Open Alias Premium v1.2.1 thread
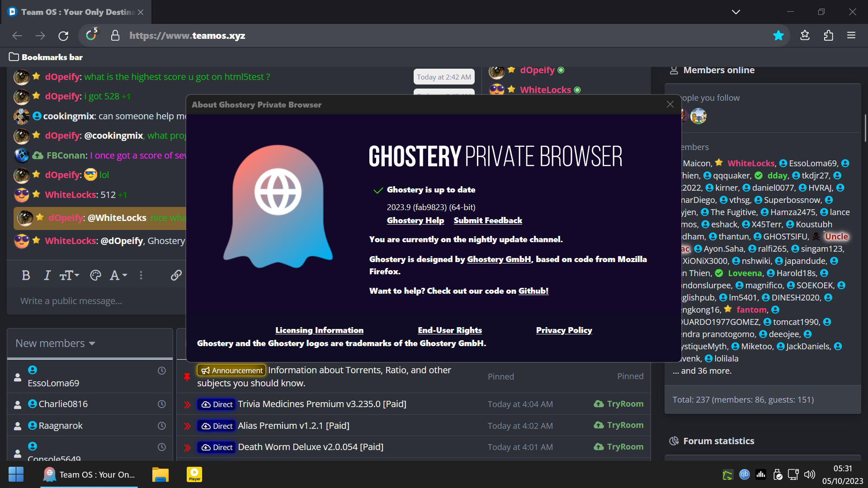868x488 pixels. click(x=293, y=426)
